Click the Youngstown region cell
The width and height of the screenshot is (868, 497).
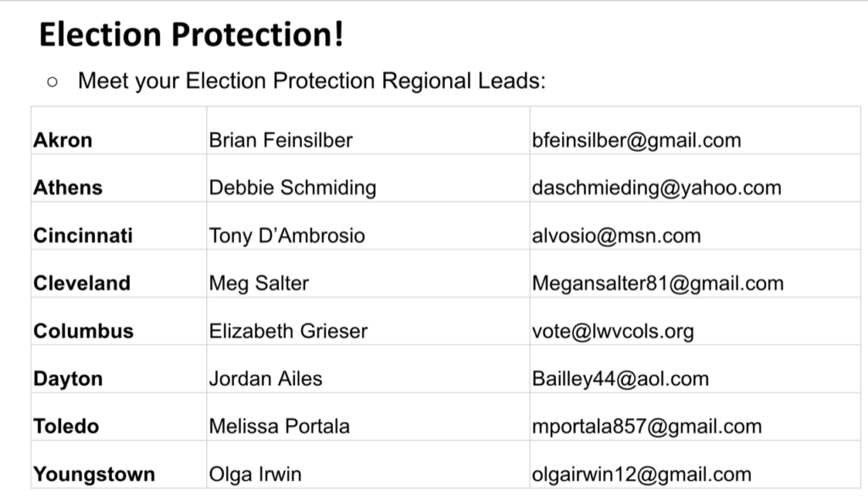click(x=94, y=474)
